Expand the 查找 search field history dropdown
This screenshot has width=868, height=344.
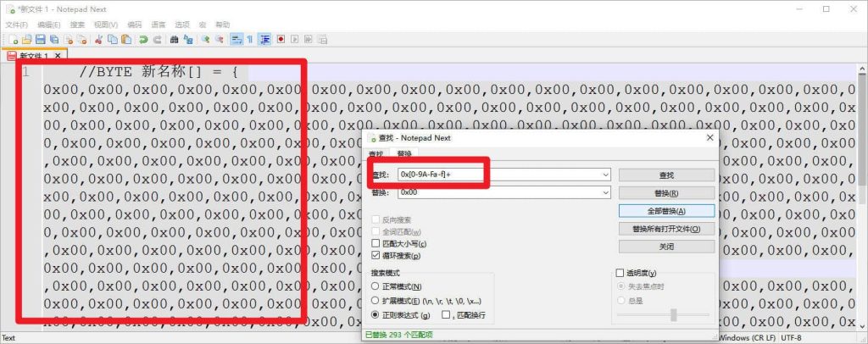pos(605,175)
